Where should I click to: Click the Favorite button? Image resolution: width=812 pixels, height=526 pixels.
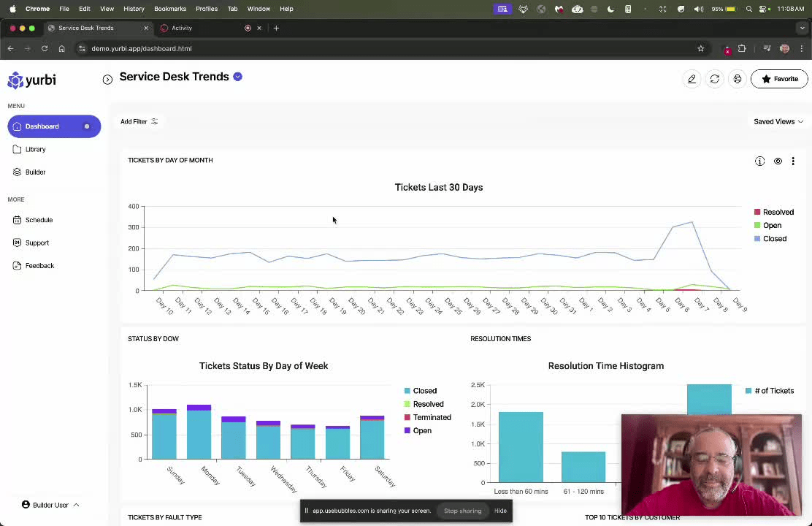pyautogui.click(x=779, y=79)
